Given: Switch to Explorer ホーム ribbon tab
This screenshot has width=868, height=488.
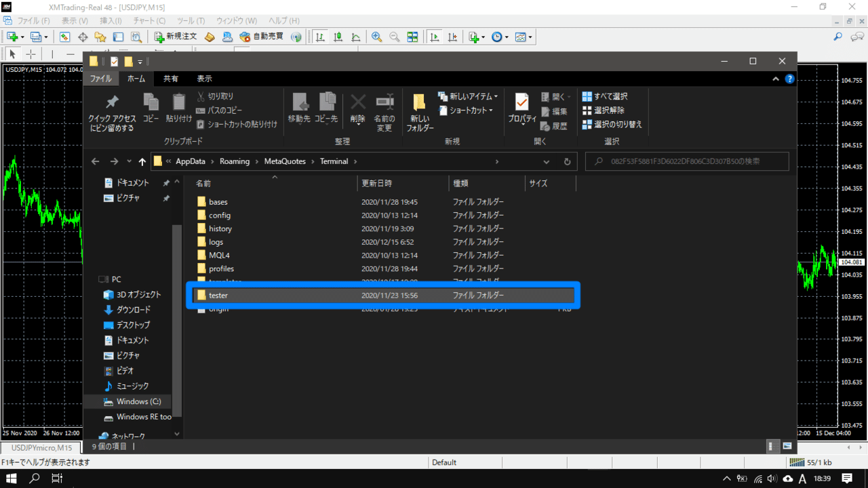Looking at the screenshot, I should (136, 79).
